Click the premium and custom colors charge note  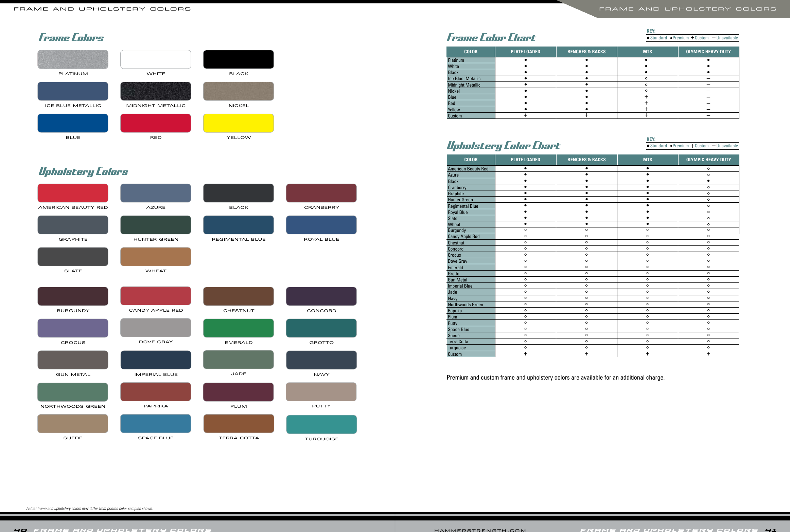click(556, 378)
